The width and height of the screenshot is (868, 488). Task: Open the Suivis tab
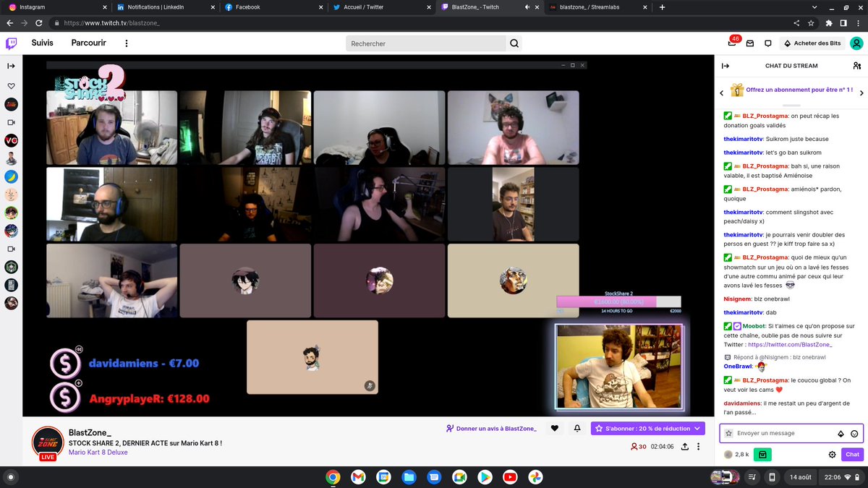click(42, 43)
